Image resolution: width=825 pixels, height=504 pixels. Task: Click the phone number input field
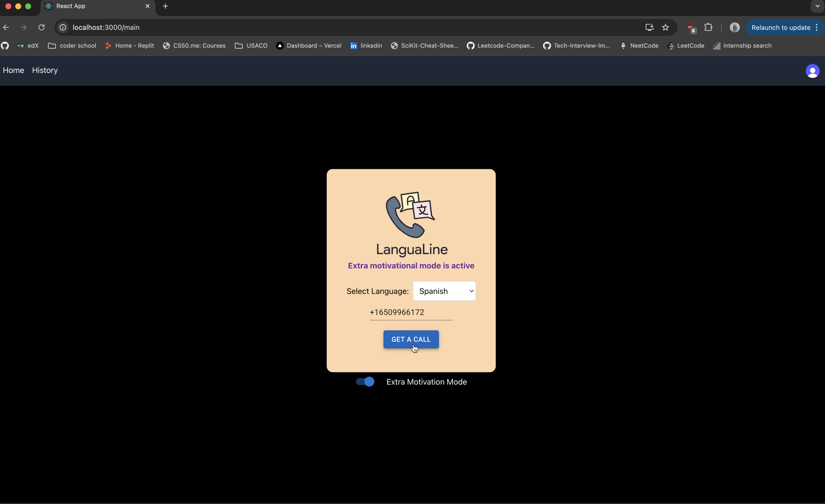[x=410, y=312]
